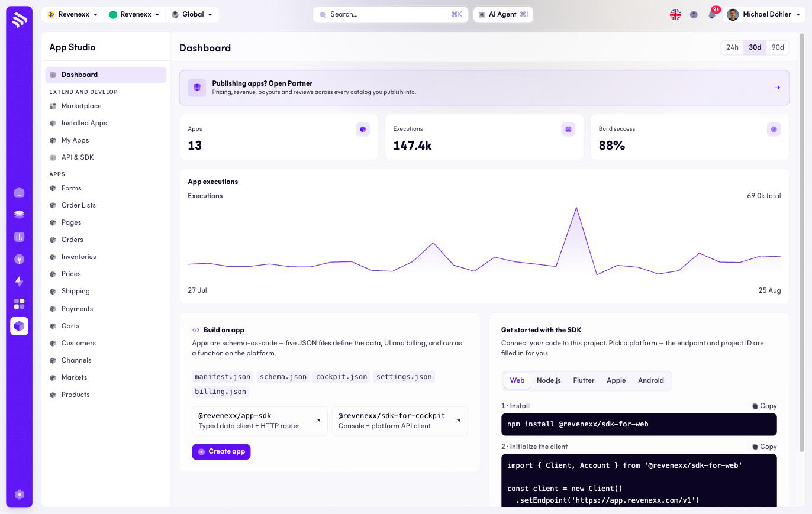812x514 pixels.
Task: Click the code brackets icon beside Build an app
Action: pyautogui.click(x=196, y=330)
